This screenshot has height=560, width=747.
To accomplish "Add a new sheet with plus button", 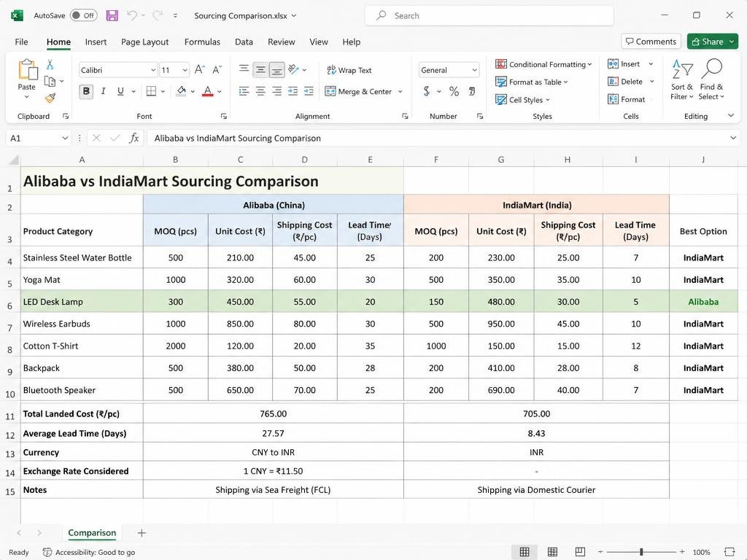I will point(142,533).
